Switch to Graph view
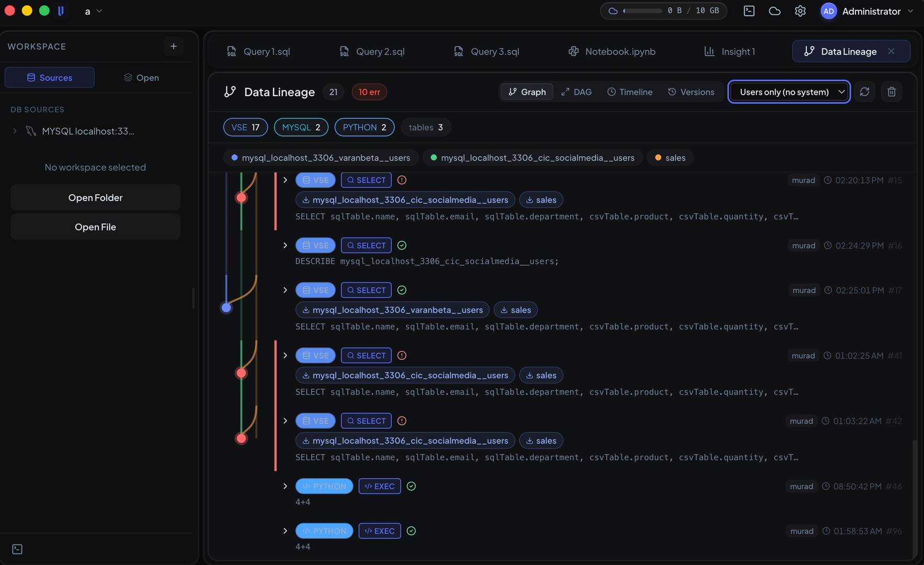Image resolution: width=924 pixels, height=565 pixels. [x=527, y=92]
